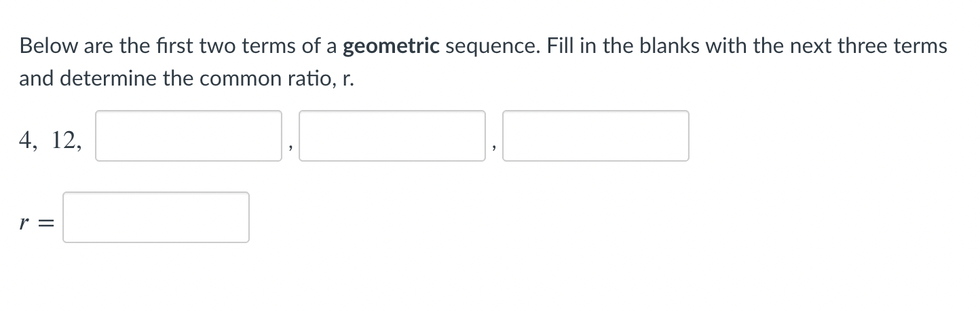Select the last blank term box
Viewport: 980px width, 311px height.
pyautogui.click(x=596, y=136)
